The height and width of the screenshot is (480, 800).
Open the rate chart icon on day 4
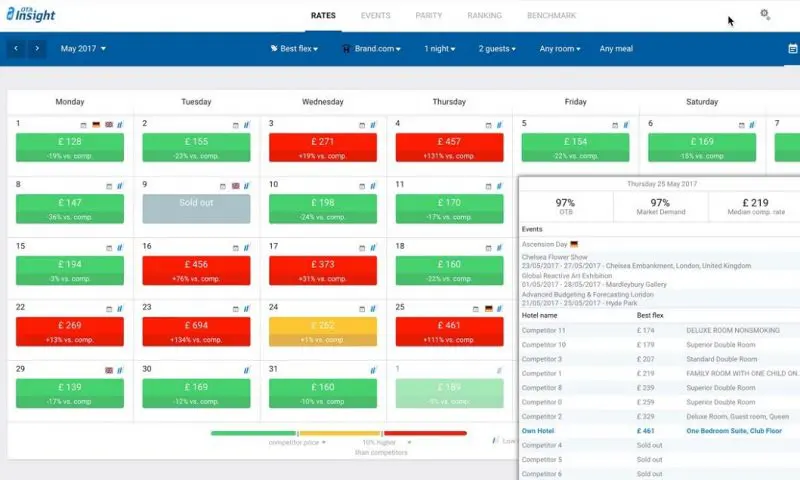coord(499,124)
